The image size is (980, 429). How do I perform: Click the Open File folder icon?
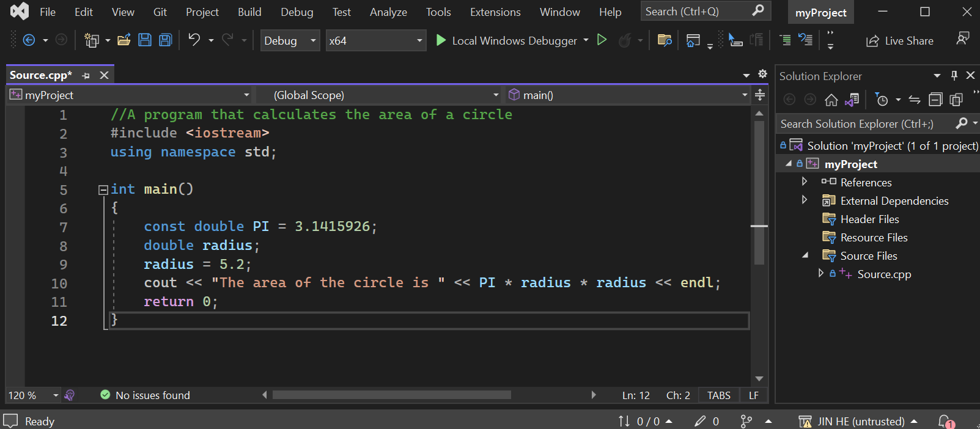pos(124,40)
